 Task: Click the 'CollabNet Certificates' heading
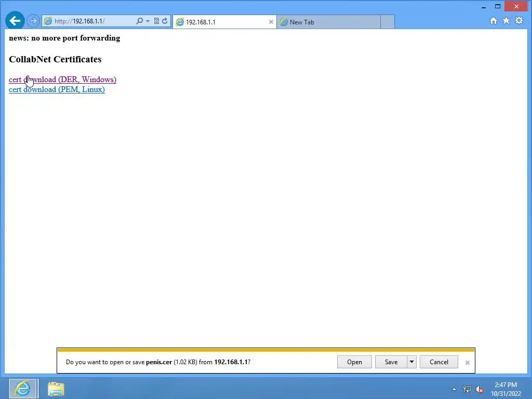tap(55, 59)
